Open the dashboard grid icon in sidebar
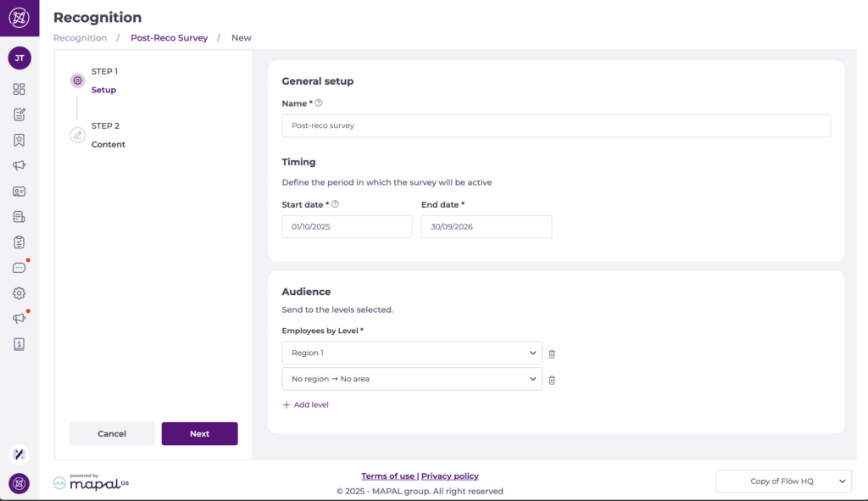Screen dimensions: 868x501 point(19,89)
